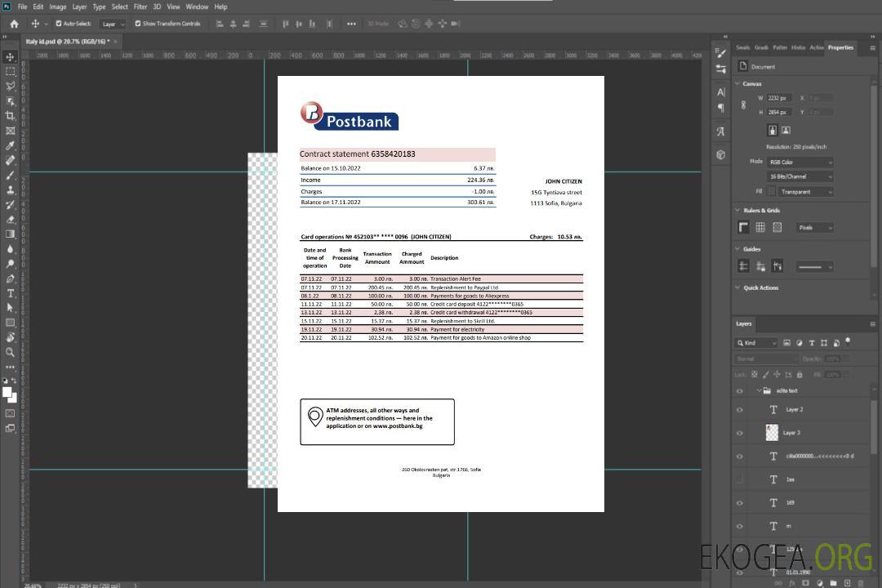Open the Filter menu
Viewport: 882px width, 588px height.
(x=140, y=7)
